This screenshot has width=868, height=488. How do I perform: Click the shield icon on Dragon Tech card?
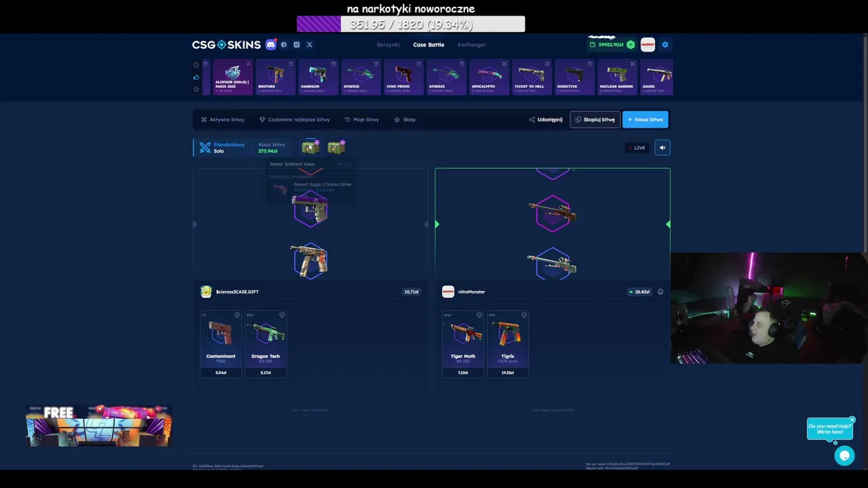pyautogui.click(x=282, y=315)
